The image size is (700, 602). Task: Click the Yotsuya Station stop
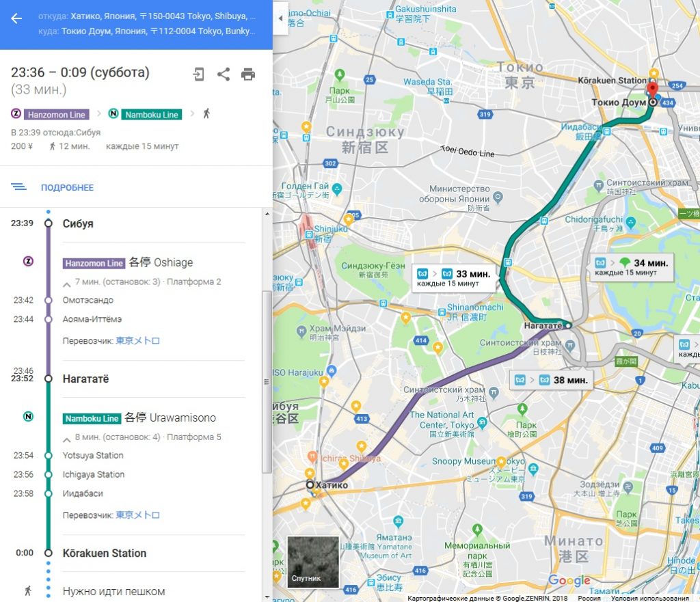[x=93, y=456]
